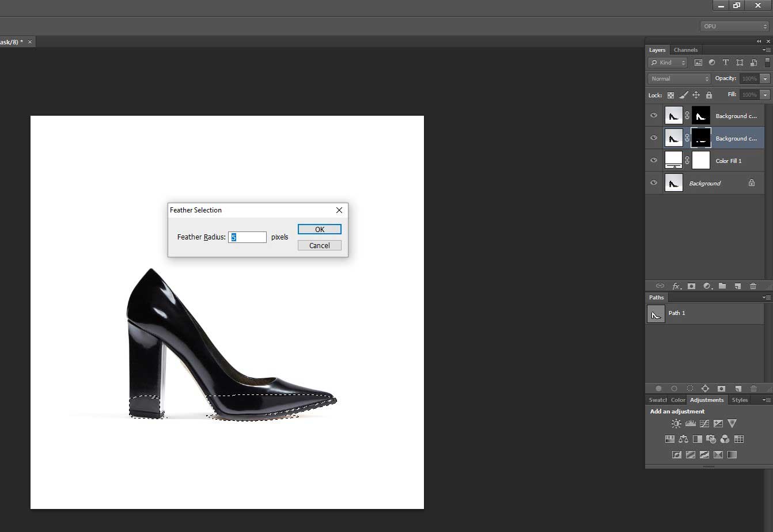Click the Delete layer trash icon
The image size is (773, 532).
[753, 286]
